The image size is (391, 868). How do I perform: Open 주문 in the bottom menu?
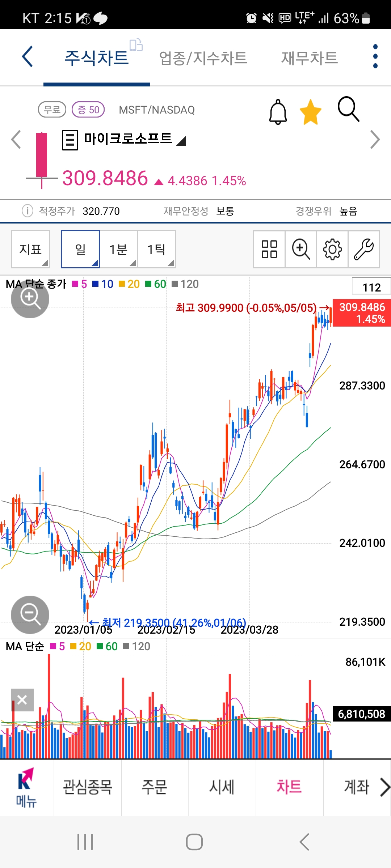click(155, 787)
